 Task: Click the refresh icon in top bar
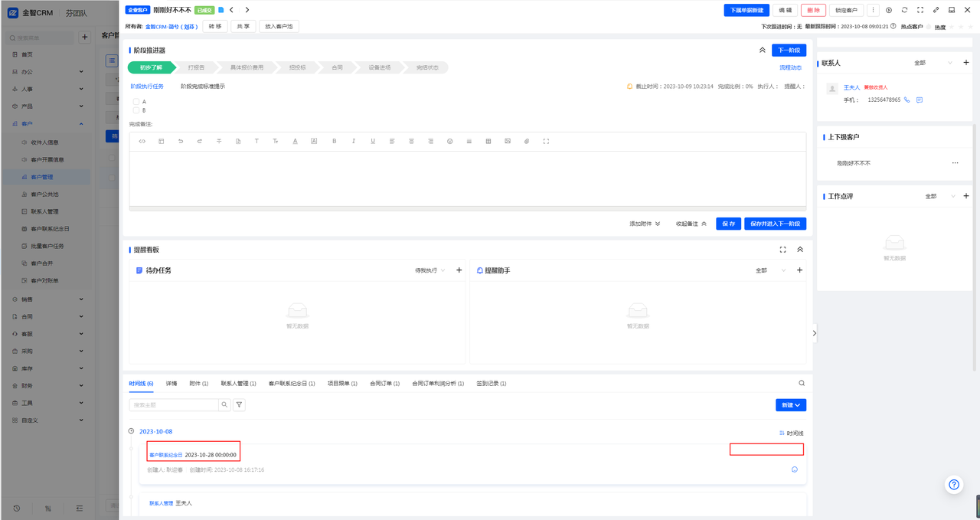click(904, 10)
